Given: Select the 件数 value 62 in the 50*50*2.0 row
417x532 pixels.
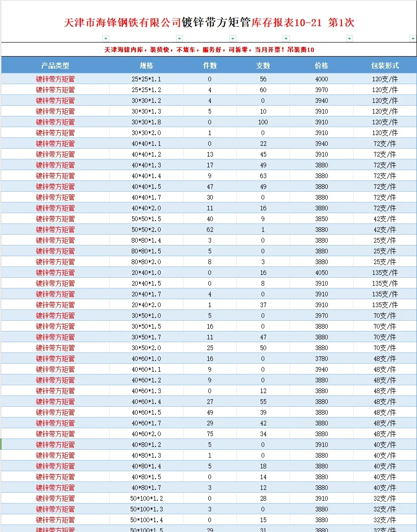Looking at the screenshot, I should 210,230.
